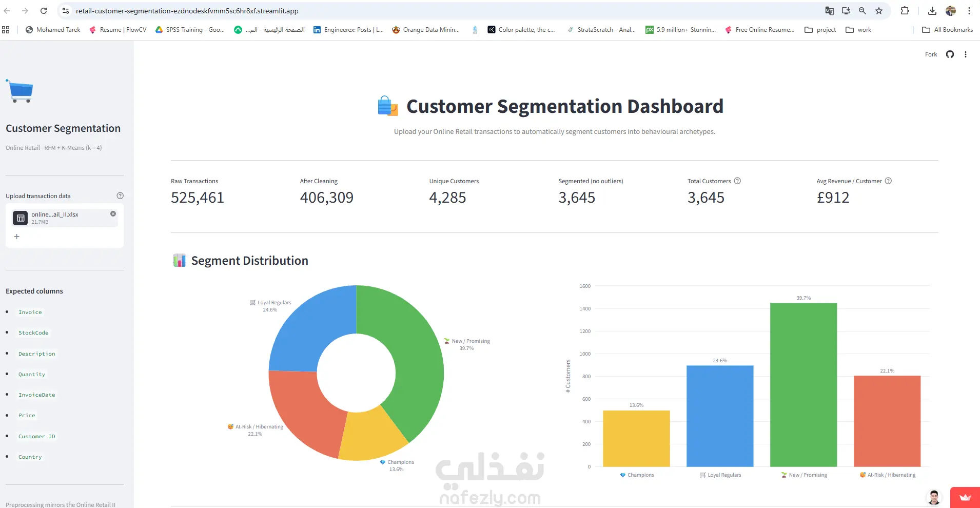Toggle Champions series in bar chart legend
The height and width of the screenshot is (508, 980).
[x=637, y=475]
